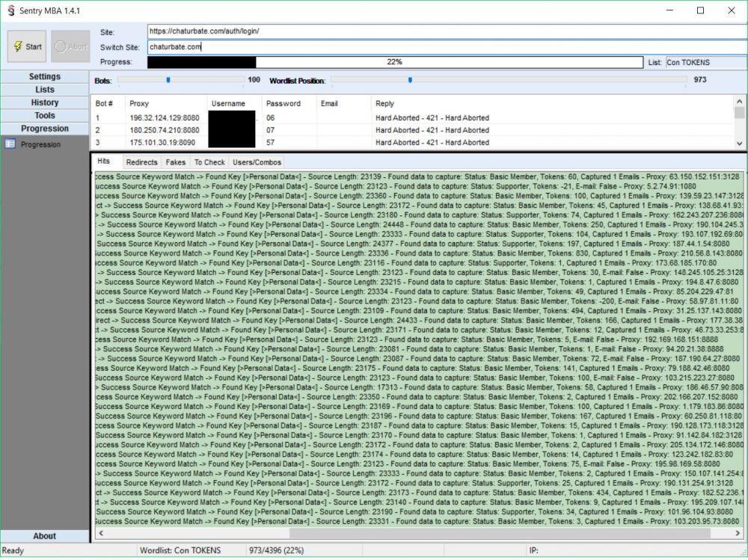Click the IP: status bar field
The image size is (748, 560).
[534, 550]
